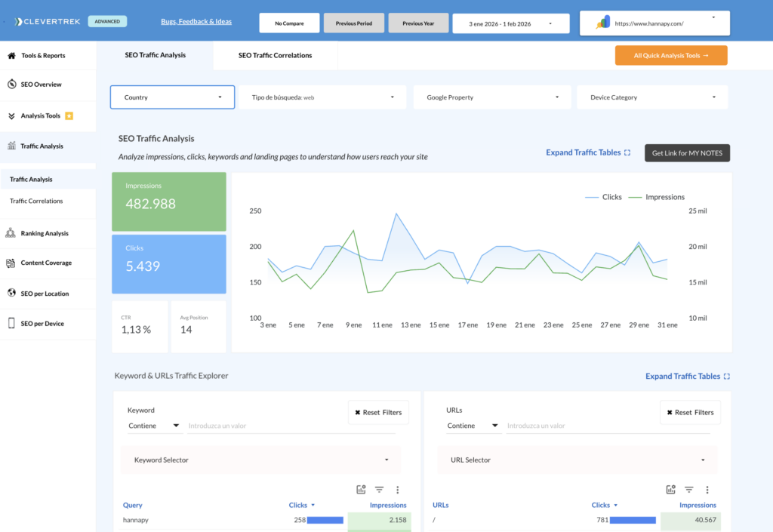The width and height of the screenshot is (773, 532).
Task: Click the filter icon above the URLs table
Action: click(x=689, y=490)
